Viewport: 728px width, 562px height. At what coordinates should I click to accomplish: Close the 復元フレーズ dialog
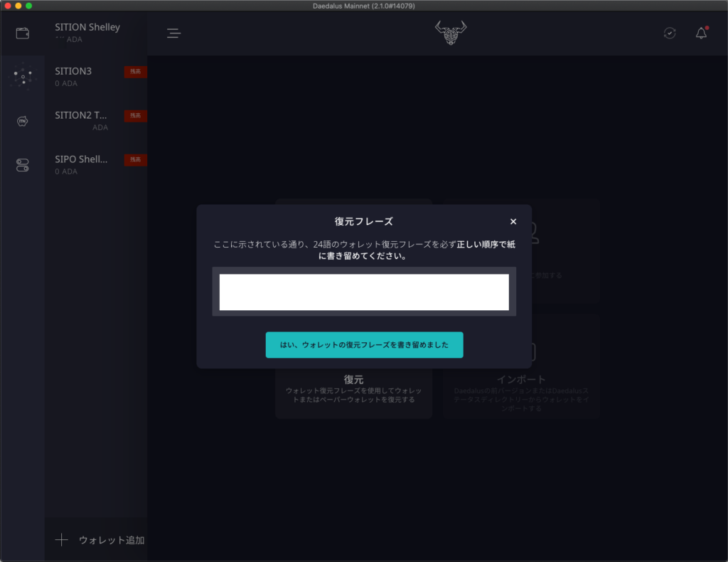pyautogui.click(x=513, y=222)
